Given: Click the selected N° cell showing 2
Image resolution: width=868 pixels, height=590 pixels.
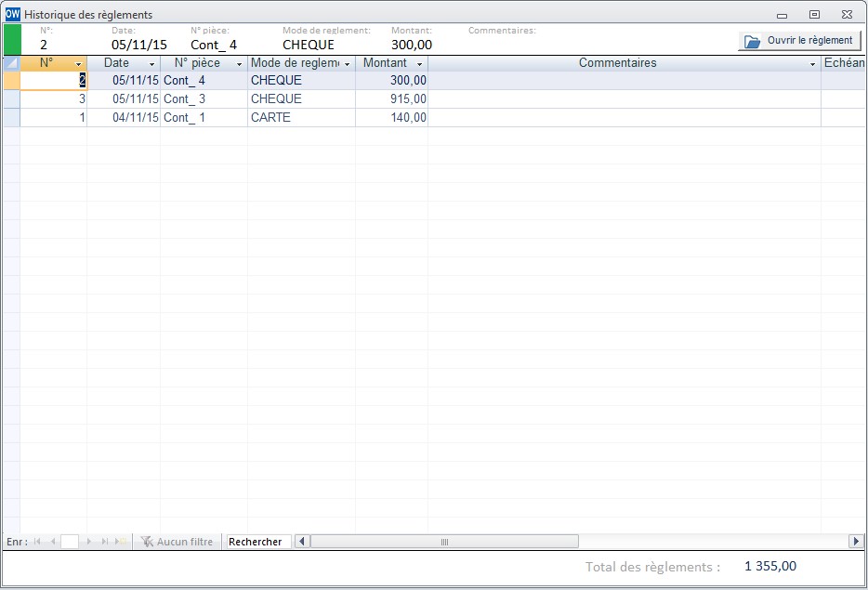Looking at the screenshot, I should (x=54, y=80).
